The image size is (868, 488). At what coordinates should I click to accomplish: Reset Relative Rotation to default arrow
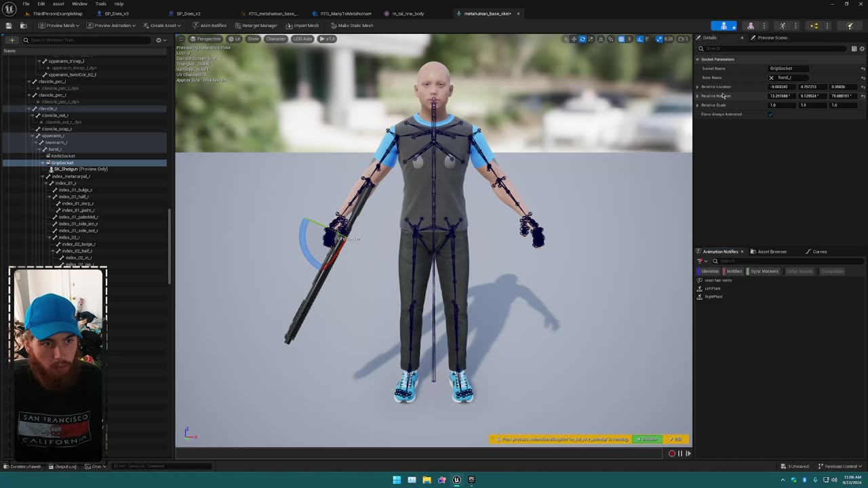(863, 96)
